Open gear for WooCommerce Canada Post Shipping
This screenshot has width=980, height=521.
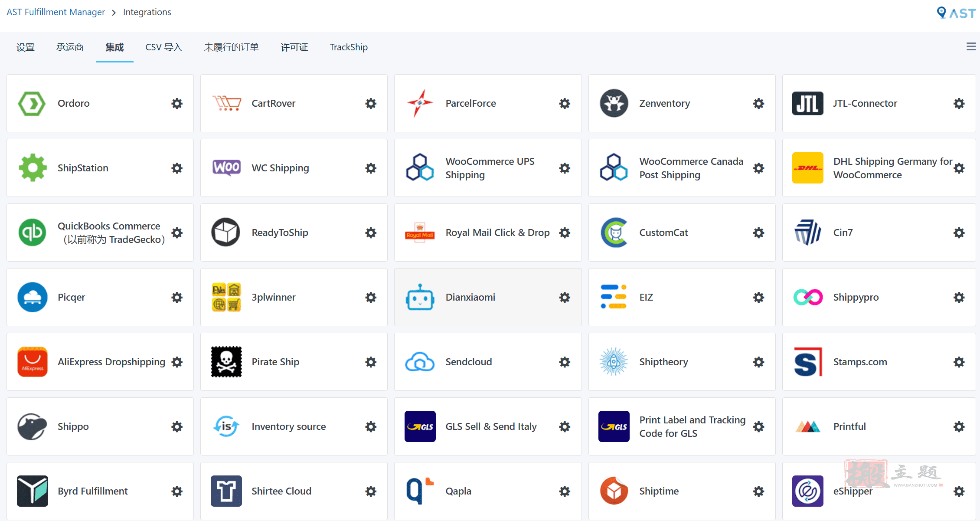coord(758,168)
